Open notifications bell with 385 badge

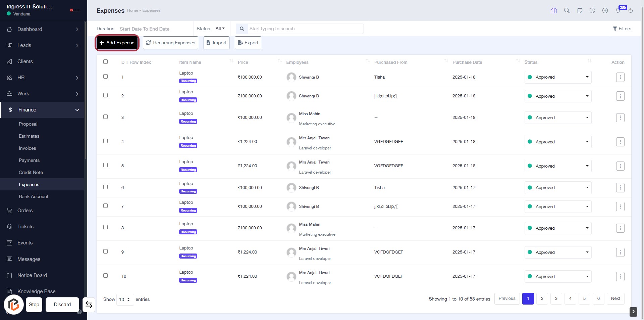coord(618,10)
